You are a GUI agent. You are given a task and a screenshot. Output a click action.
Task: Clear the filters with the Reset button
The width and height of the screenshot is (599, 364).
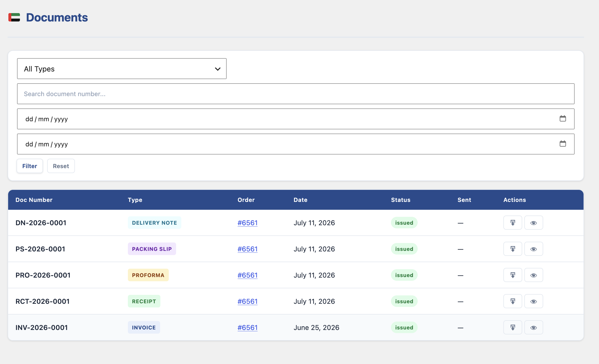pyautogui.click(x=61, y=166)
